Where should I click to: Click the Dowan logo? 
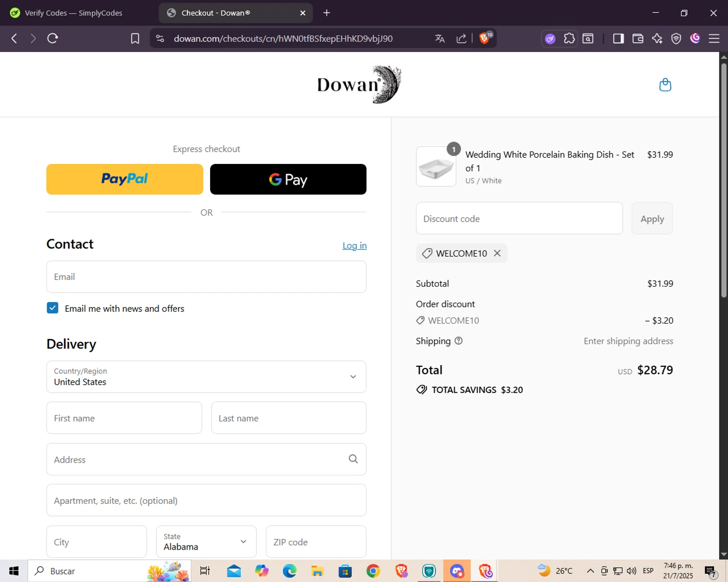point(359,84)
